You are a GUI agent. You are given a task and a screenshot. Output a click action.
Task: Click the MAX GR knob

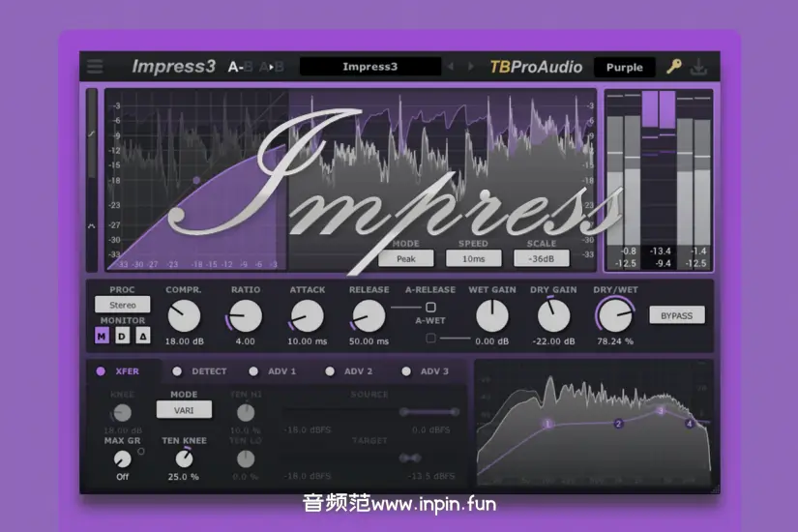(122, 459)
